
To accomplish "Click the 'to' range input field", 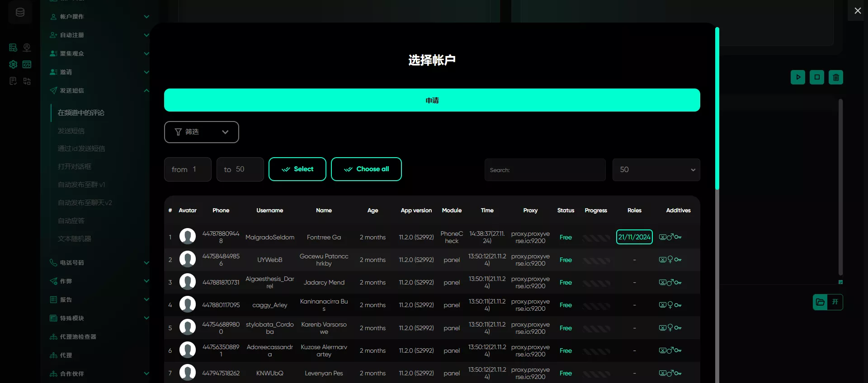I will click(x=240, y=169).
